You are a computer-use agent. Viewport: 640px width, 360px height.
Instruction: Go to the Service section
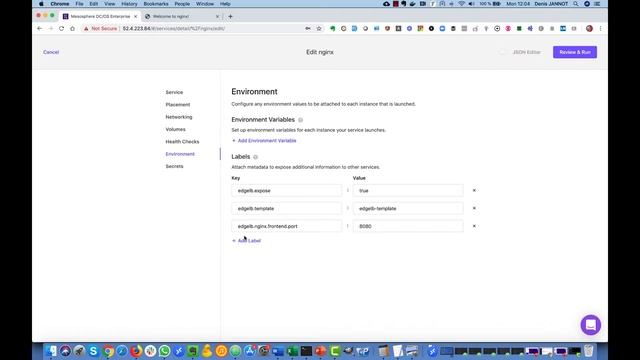174,92
